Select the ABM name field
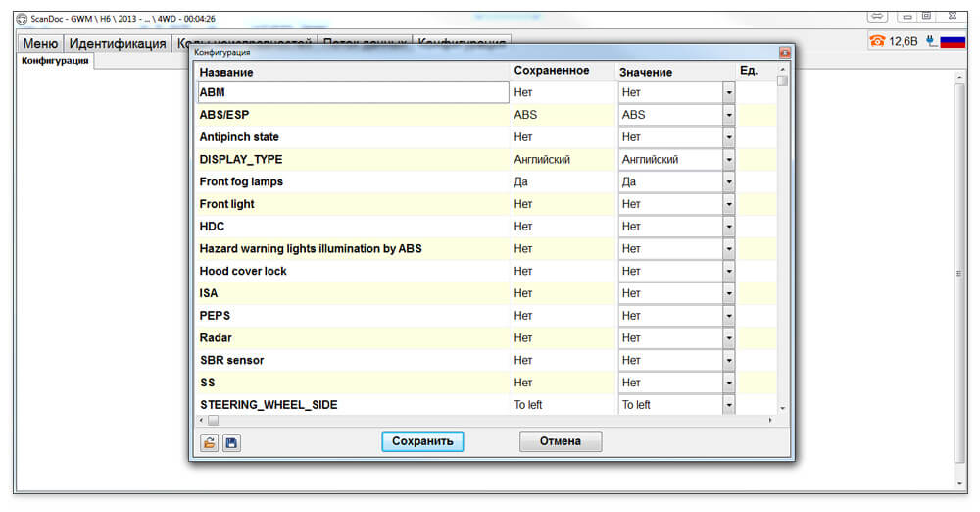Image resolution: width=980 pixels, height=512 pixels. (353, 92)
